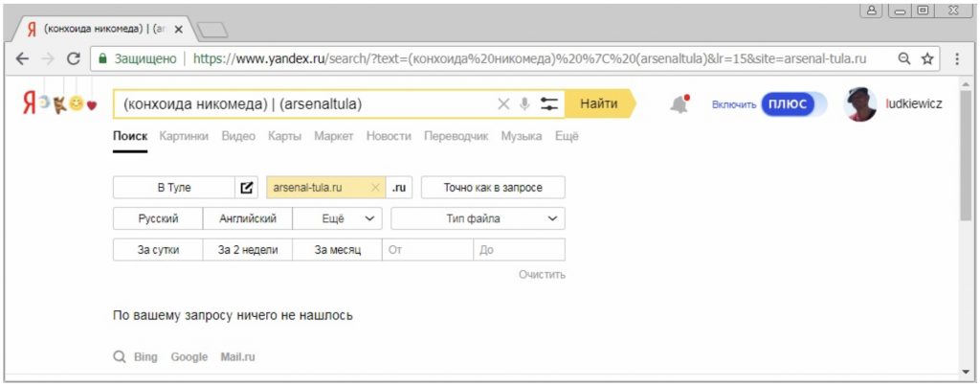Click the Очистить filters link
Viewport: 980px width, 387px height.
click(542, 275)
